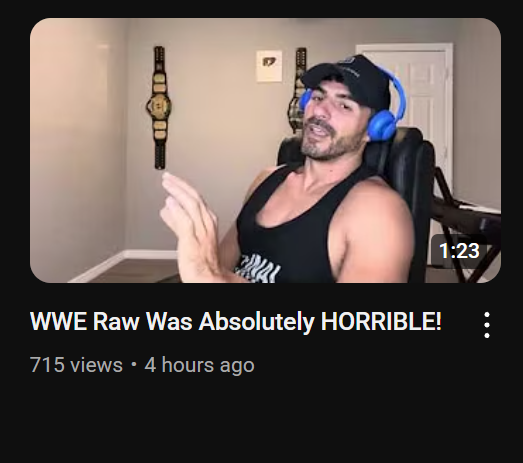Click the '4 hours ago' timestamp

coord(199,365)
